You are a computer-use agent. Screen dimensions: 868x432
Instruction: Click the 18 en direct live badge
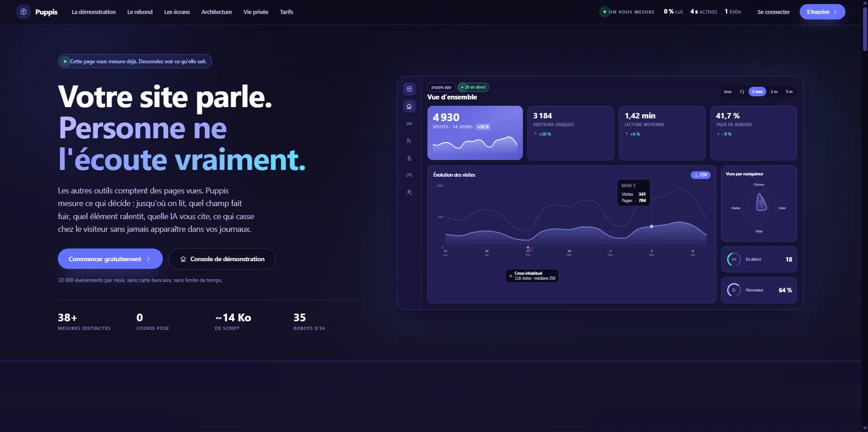click(473, 87)
